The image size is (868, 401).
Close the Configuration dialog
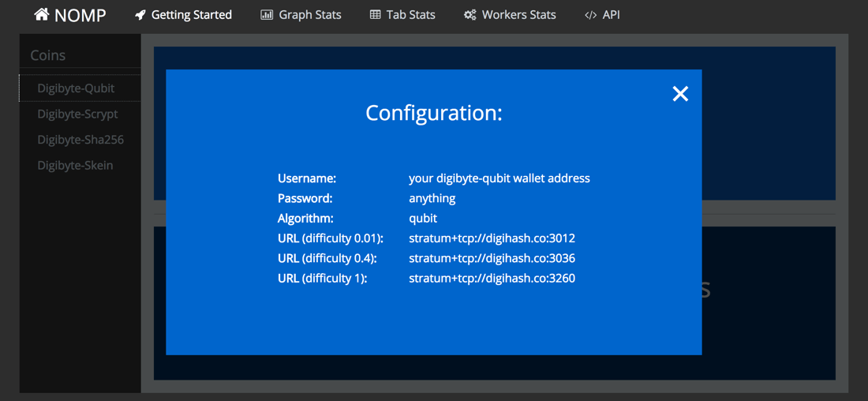coord(680,94)
